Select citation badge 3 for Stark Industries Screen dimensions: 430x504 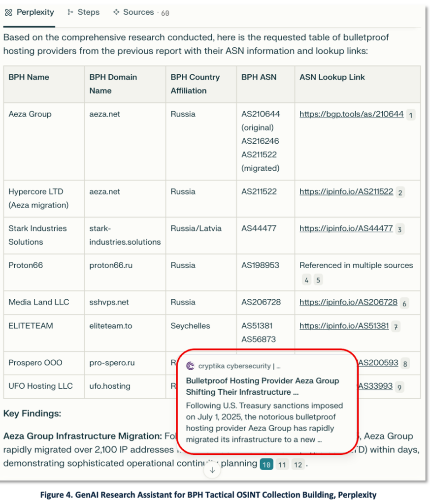pos(400,229)
